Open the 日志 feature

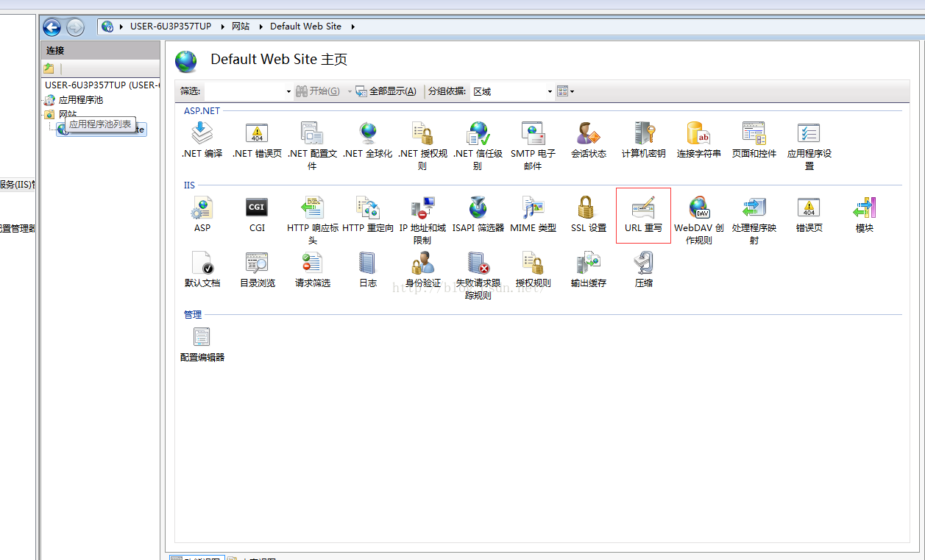click(368, 269)
